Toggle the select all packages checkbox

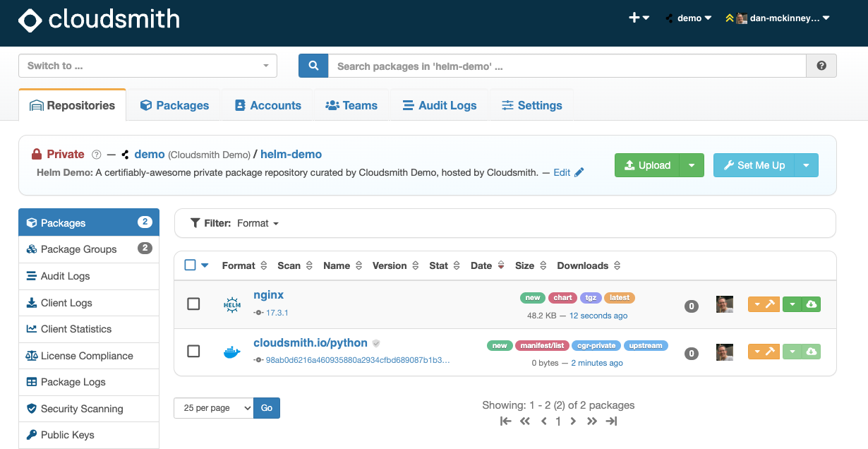tap(190, 265)
